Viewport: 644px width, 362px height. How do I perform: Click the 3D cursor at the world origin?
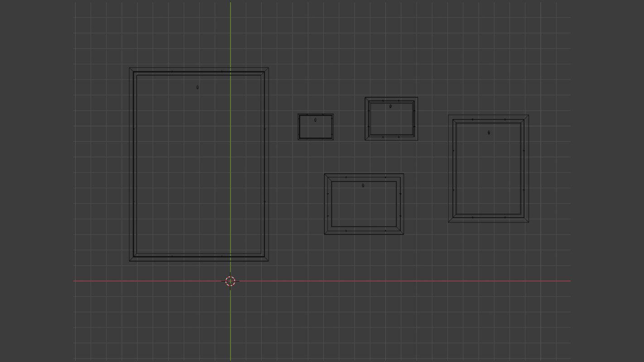coord(230,281)
